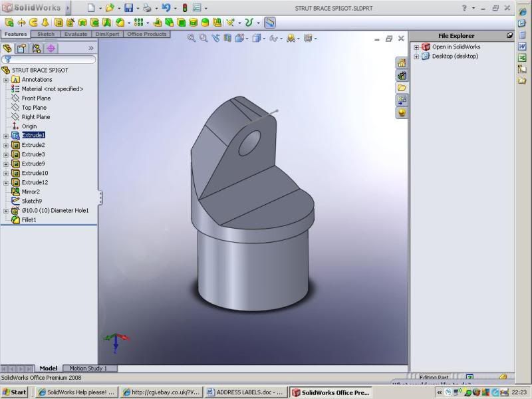This screenshot has width=532, height=399.
Task: Click the Section View icon
Action: click(x=227, y=38)
